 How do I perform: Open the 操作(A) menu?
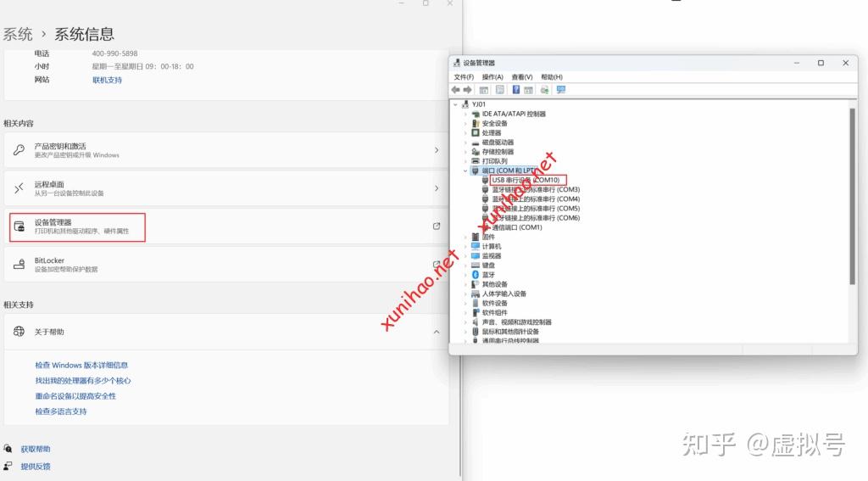coord(492,77)
